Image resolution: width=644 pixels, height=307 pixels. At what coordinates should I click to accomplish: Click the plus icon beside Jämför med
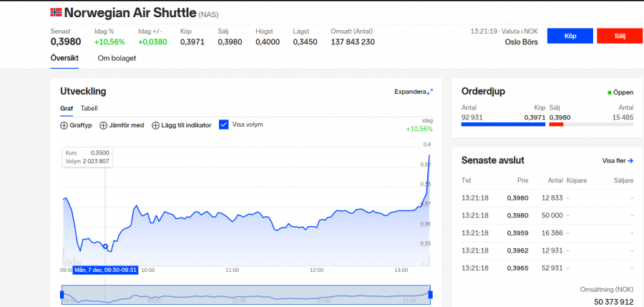(103, 125)
